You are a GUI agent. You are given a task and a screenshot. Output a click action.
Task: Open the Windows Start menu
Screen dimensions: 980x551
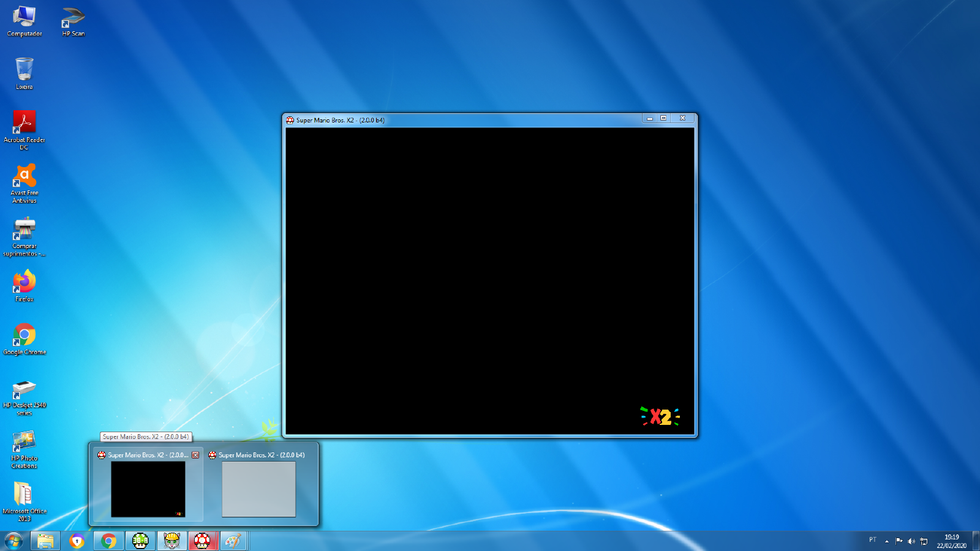tap(13, 541)
